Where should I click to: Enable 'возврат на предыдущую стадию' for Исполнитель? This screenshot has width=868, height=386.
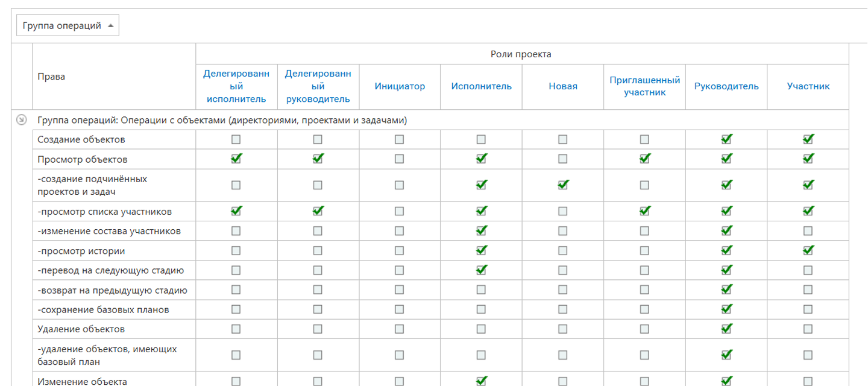481,290
